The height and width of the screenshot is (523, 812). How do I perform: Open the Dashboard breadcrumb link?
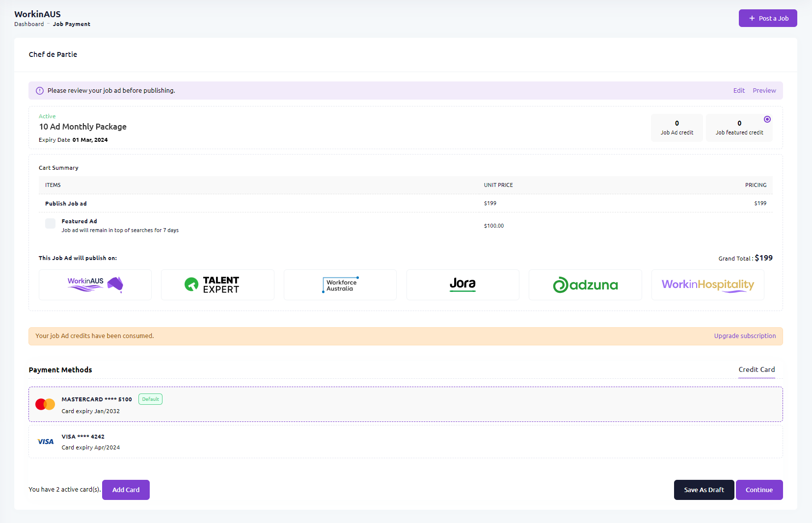coord(29,24)
